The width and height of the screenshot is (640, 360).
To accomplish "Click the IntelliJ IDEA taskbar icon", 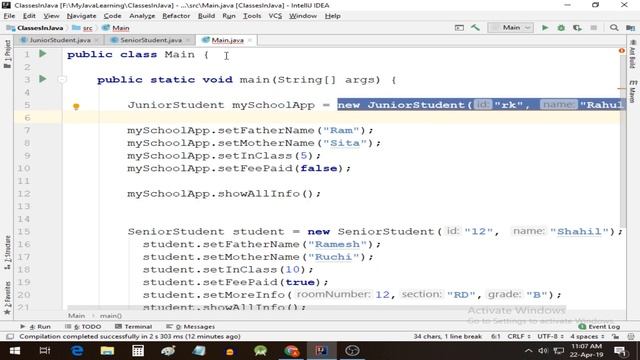I will tap(321, 351).
